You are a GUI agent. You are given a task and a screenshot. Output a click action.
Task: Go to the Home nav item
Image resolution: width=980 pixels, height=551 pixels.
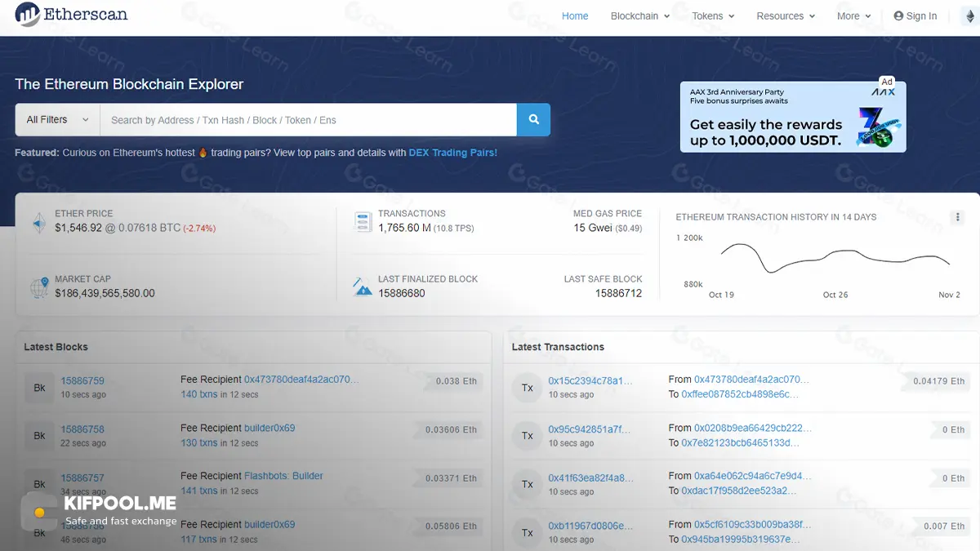point(575,16)
